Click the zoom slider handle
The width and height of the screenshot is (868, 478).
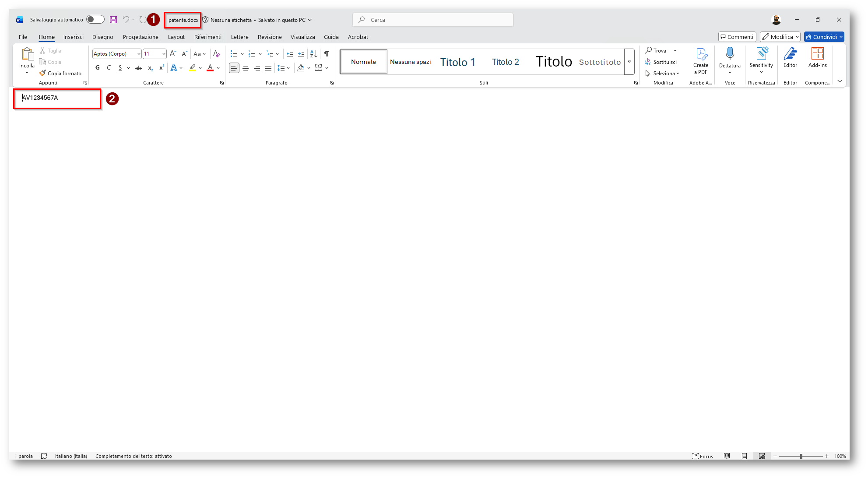[801, 456]
